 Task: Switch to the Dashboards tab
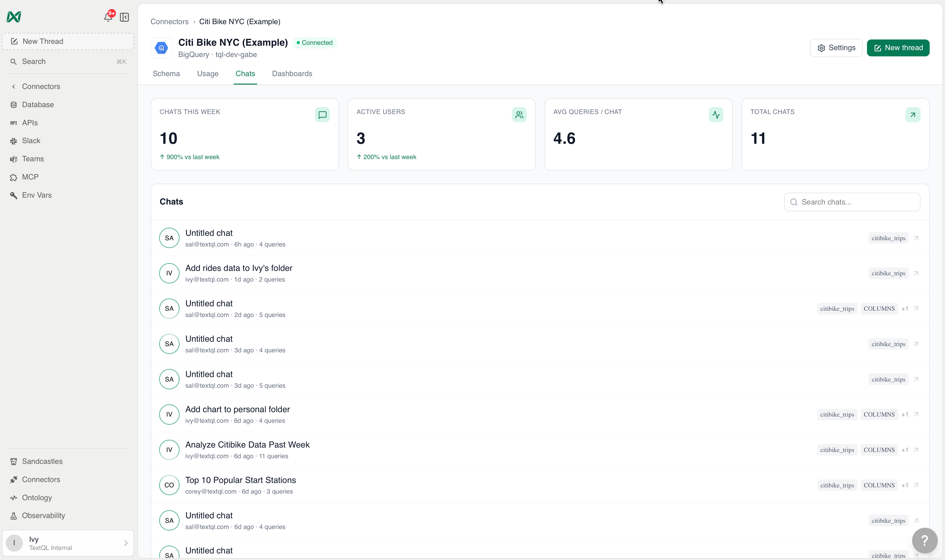[292, 74]
